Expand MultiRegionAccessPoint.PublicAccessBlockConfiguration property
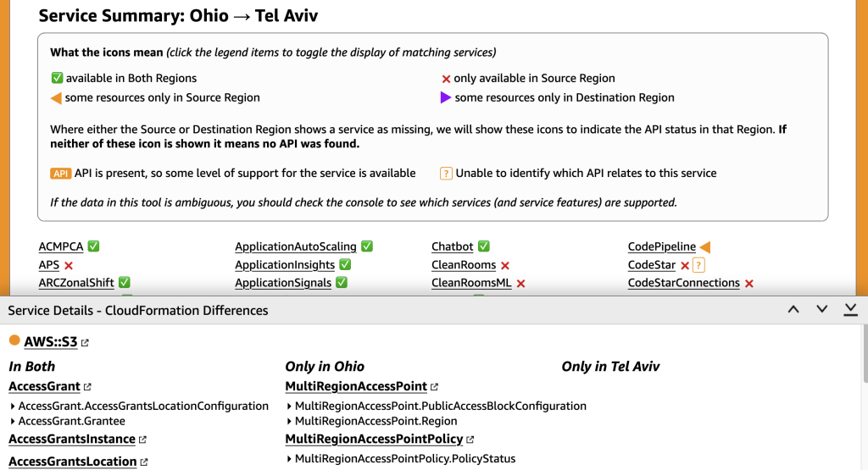The height and width of the screenshot is (470, 868). (437, 406)
